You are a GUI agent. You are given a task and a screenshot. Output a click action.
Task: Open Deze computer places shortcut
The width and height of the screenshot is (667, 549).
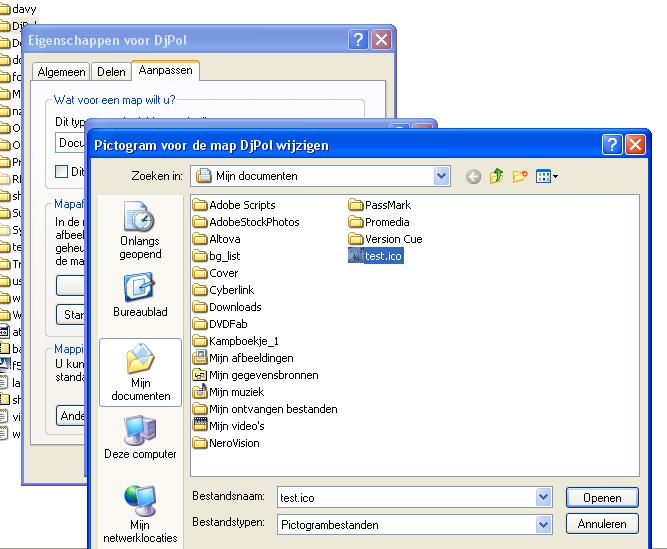(x=140, y=438)
